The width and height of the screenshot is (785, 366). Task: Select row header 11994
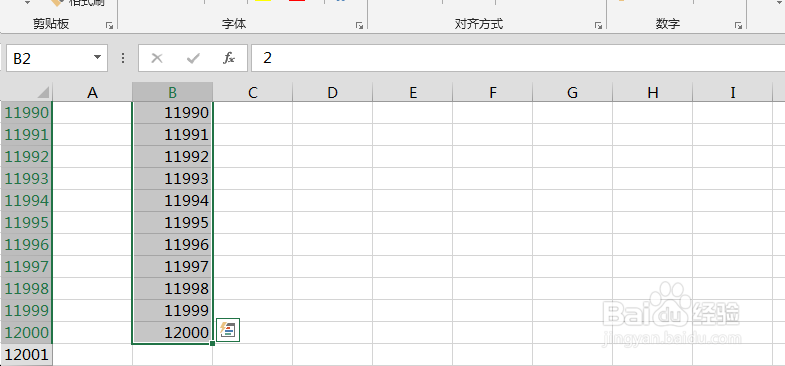[x=26, y=201]
